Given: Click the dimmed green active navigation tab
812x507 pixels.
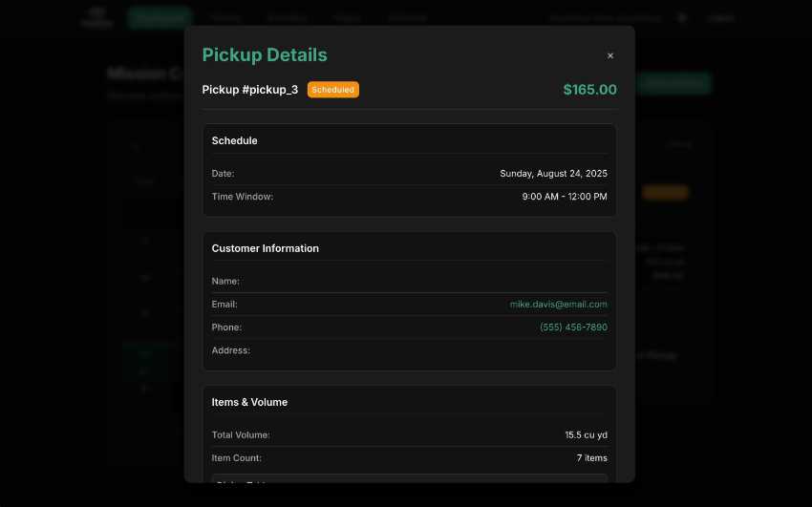Looking at the screenshot, I should pos(160,17).
